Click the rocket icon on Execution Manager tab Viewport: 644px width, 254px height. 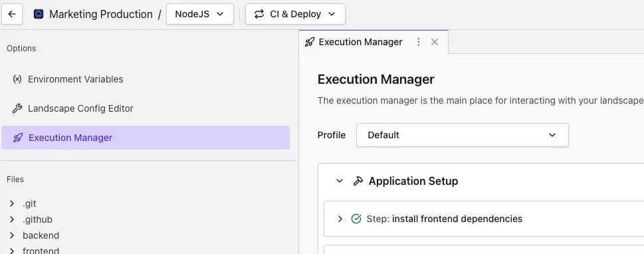[x=310, y=42]
